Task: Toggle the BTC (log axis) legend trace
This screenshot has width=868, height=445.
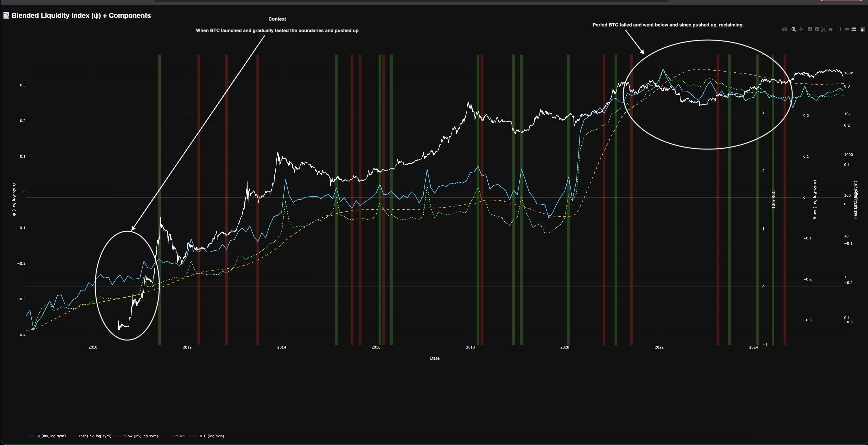Action: (x=207, y=436)
